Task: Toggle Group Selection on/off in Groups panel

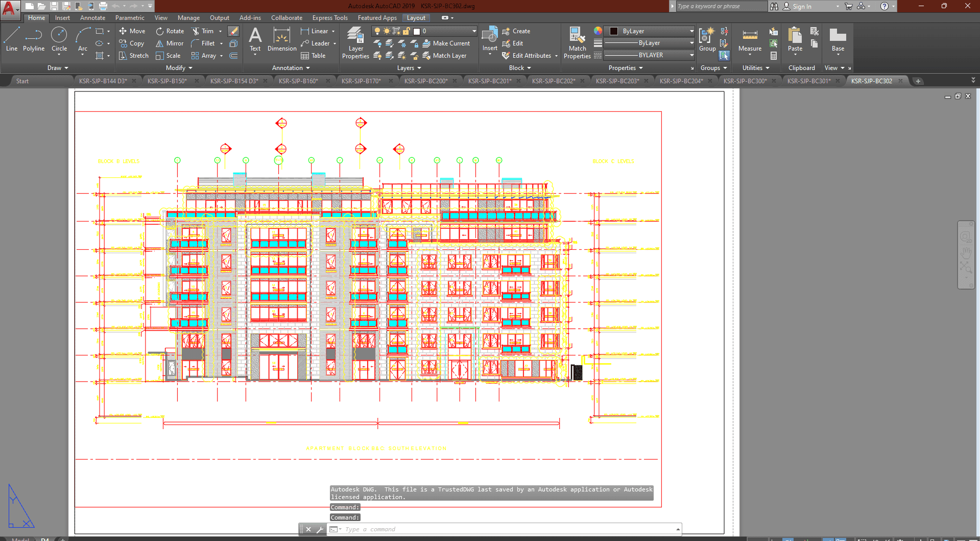Action: [x=724, y=56]
